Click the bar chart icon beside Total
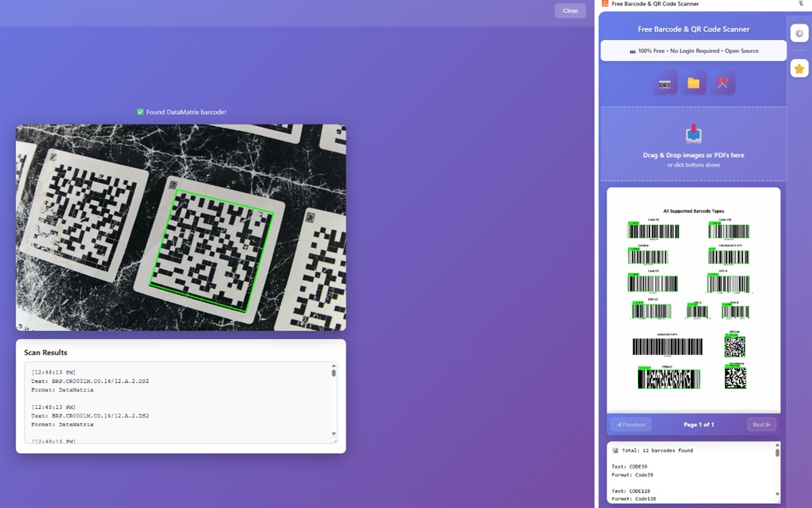 click(615, 450)
